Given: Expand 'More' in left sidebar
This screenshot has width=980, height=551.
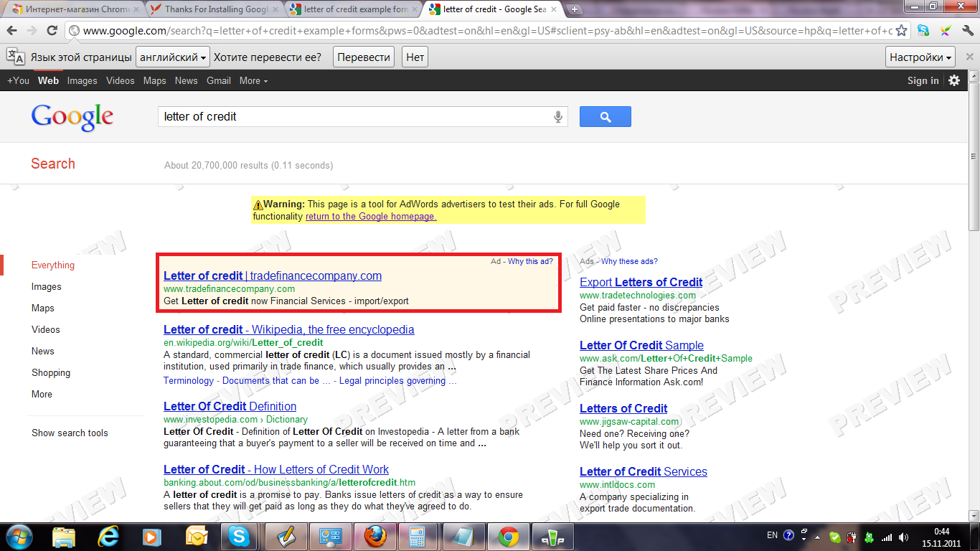Looking at the screenshot, I should [42, 394].
